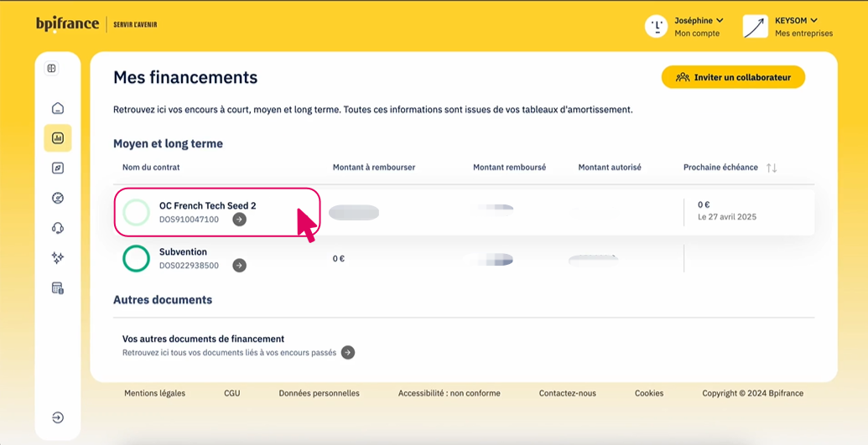Click the Bpifrance logo
Screen dimensions: 868x445
(68, 24)
